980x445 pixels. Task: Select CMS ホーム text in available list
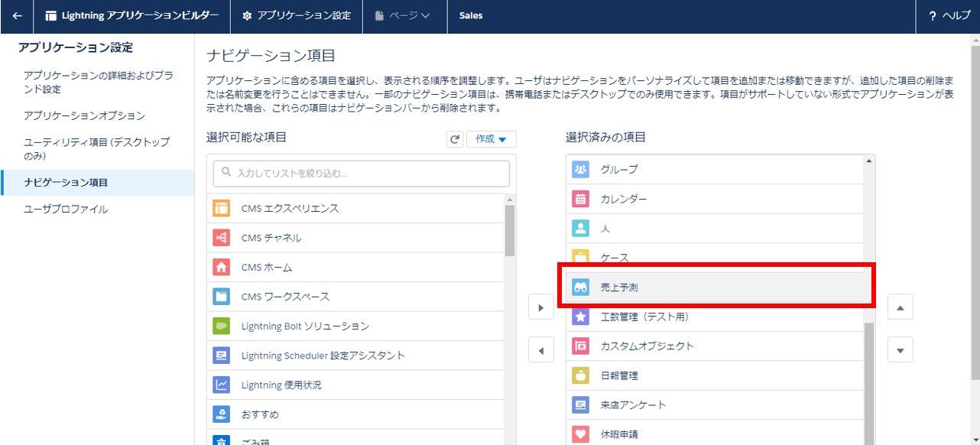[267, 268]
